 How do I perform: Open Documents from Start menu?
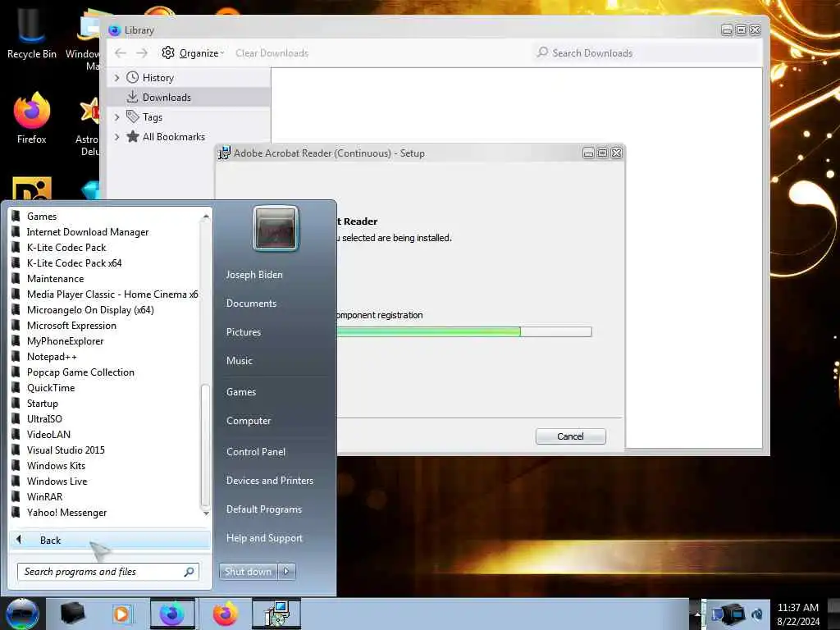pos(251,304)
